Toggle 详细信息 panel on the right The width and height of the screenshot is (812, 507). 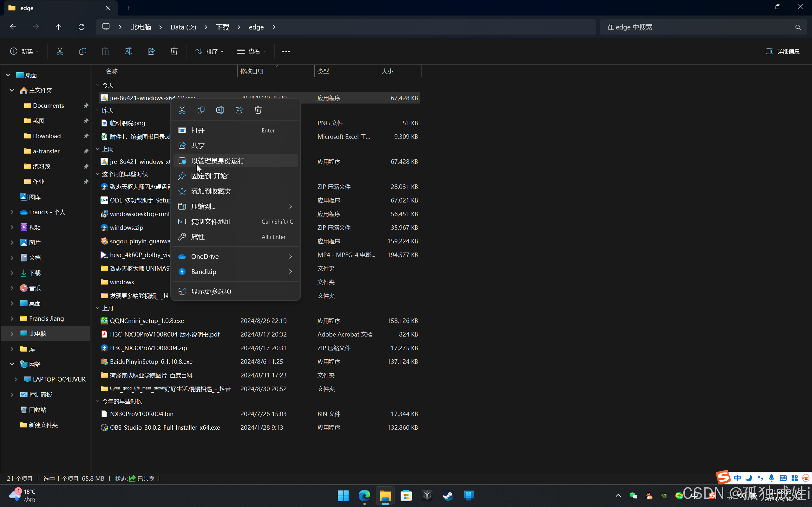point(783,51)
